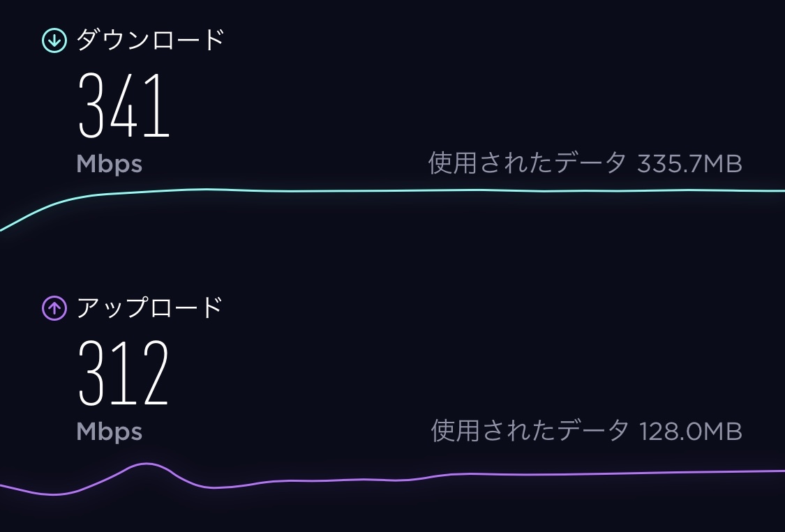Click the peak bump of the purple upload graph

click(147, 464)
